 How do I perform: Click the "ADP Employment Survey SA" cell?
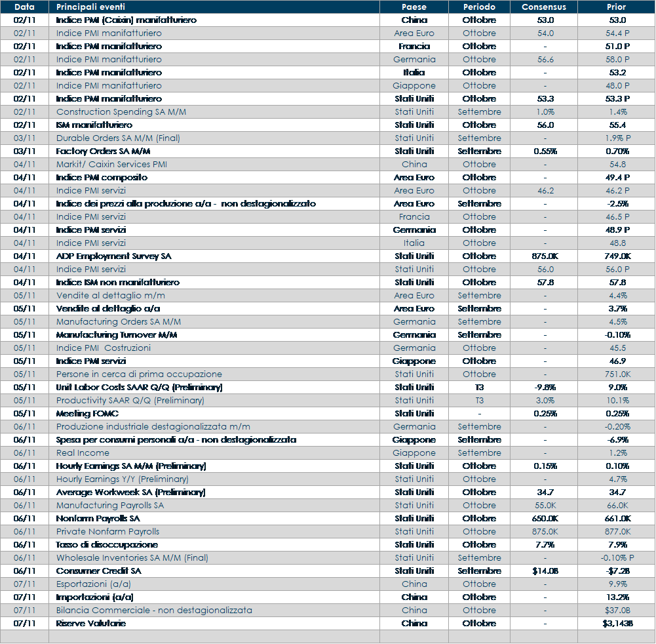(x=113, y=256)
